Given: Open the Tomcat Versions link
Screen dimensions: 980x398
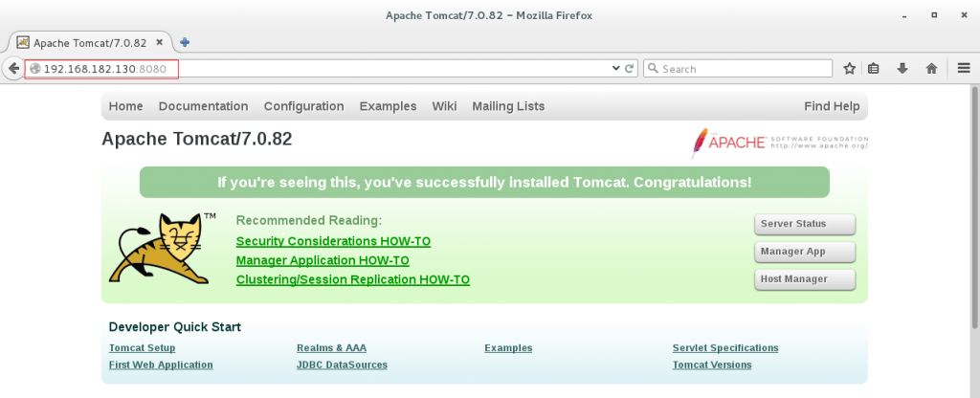Looking at the screenshot, I should (712, 365).
